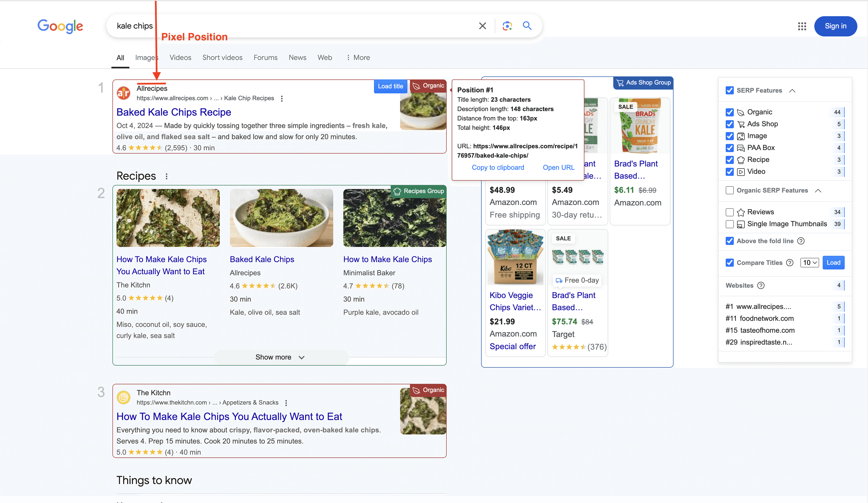
Task: Click the Reviews star icon in sidebar
Action: (x=741, y=213)
